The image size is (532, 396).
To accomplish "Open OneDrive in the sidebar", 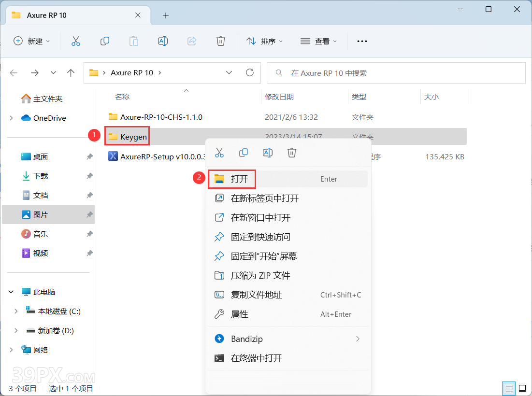I will click(43, 118).
